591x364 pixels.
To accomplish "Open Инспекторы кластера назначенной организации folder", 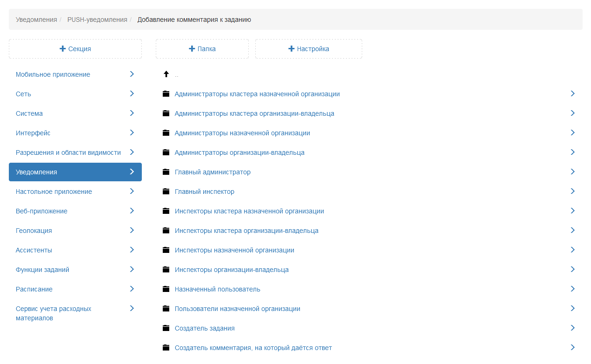I will 249,211.
